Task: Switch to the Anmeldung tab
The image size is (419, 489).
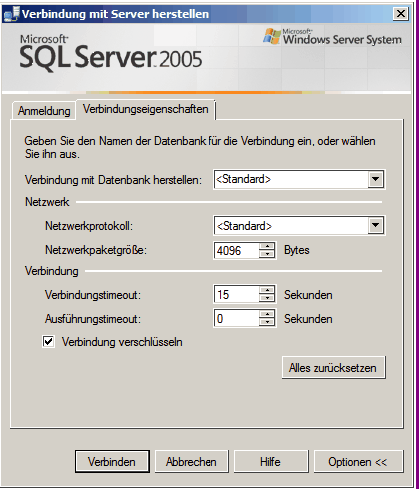Action: pos(44,111)
